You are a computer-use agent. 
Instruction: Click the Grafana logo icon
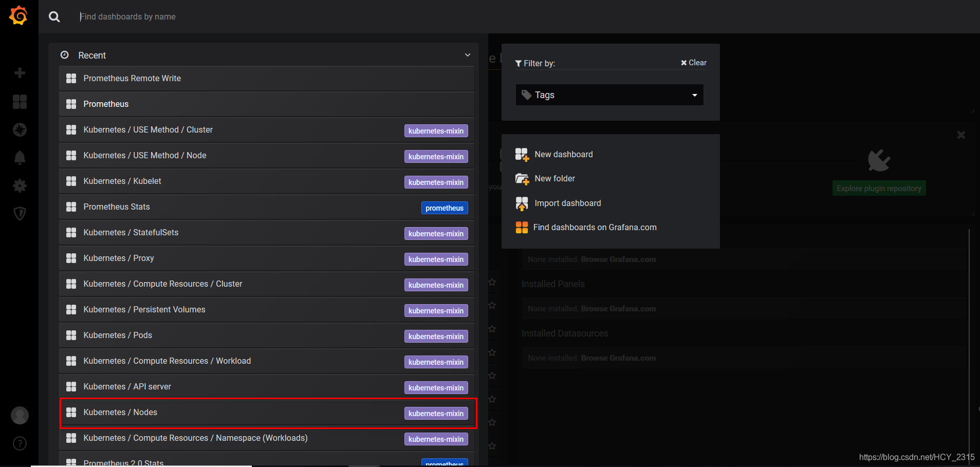pos(19,15)
